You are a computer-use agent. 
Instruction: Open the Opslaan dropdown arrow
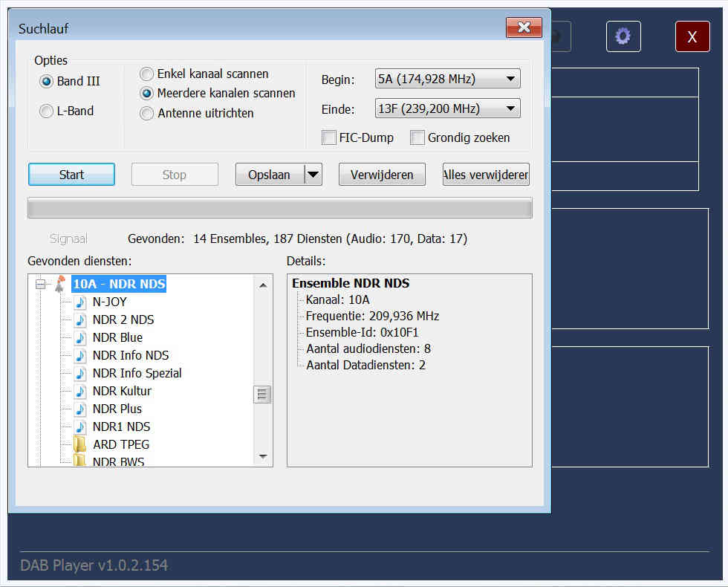(x=313, y=175)
